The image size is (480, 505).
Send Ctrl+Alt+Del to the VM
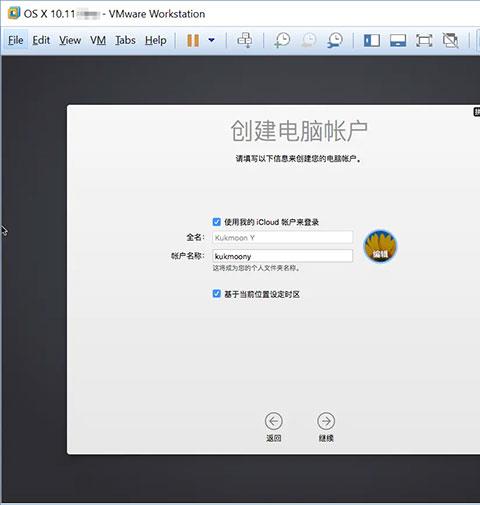[245, 40]
